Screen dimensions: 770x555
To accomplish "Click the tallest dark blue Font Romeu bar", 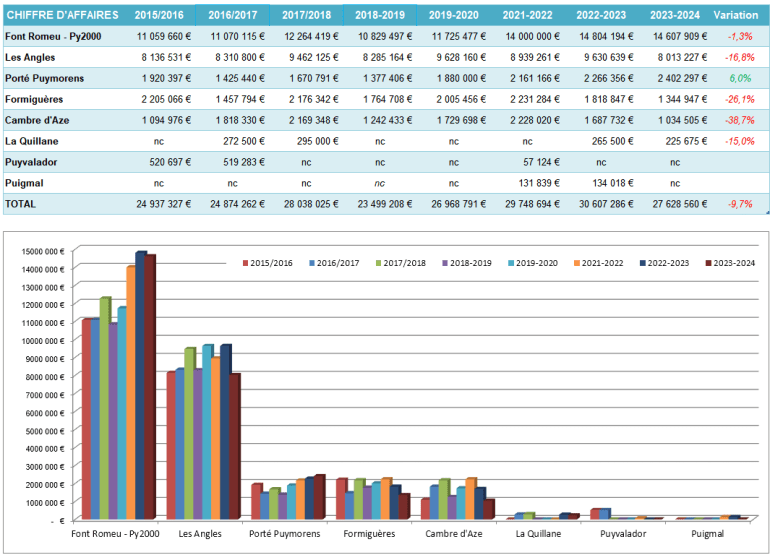I will pos(140,385).
